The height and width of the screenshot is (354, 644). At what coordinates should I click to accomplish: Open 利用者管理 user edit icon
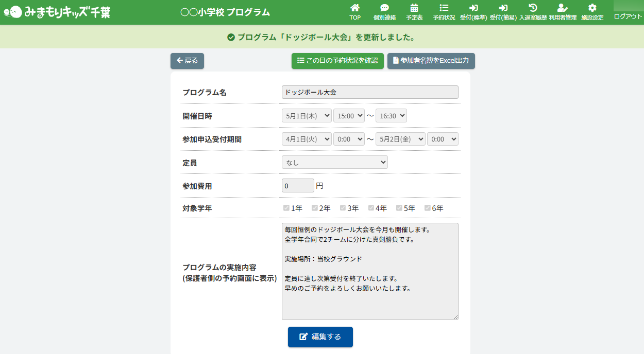562,8
